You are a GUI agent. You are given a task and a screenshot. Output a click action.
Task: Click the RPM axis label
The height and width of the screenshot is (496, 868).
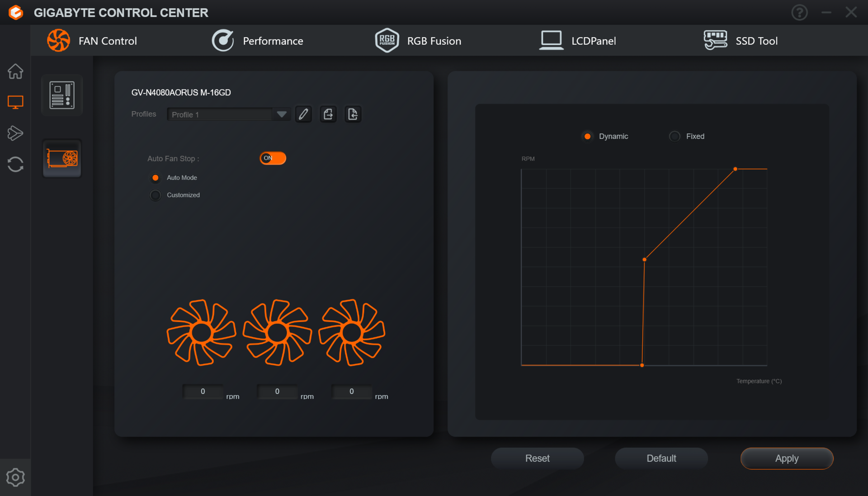tap(528, 159)
